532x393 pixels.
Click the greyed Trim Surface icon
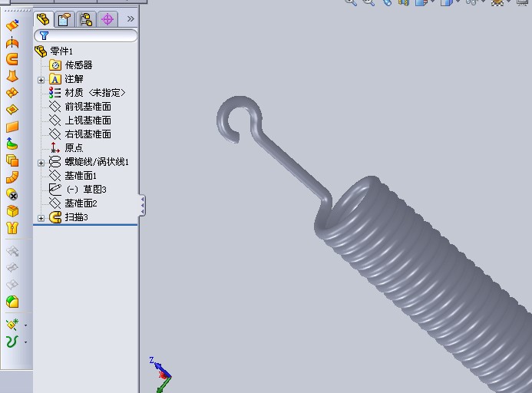point(12,268)
